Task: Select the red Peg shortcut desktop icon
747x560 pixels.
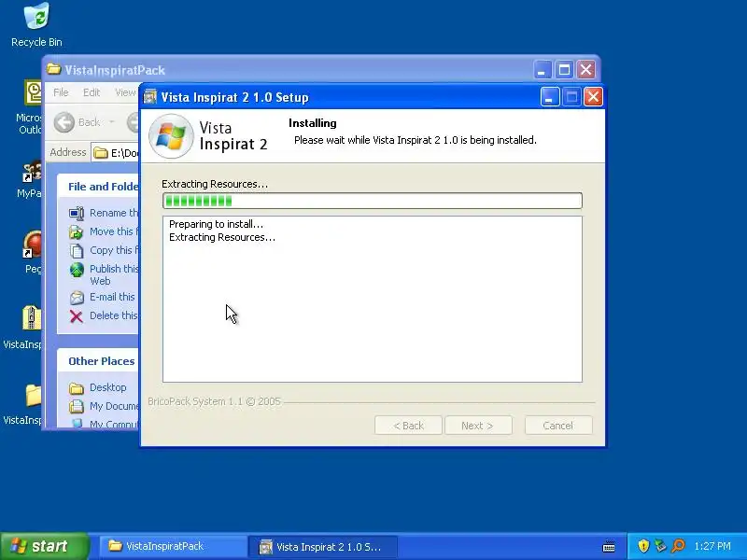Action: 33,245
